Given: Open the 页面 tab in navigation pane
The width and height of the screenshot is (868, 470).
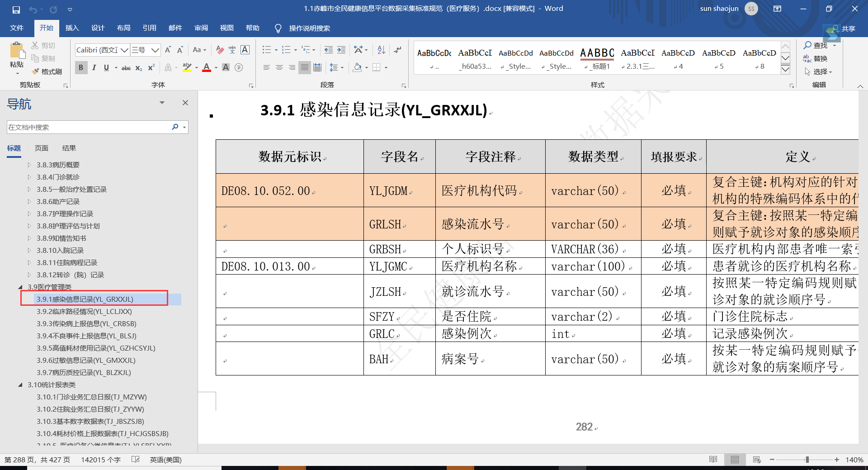Looking at the screenshot, I should [x=42, y=148].
